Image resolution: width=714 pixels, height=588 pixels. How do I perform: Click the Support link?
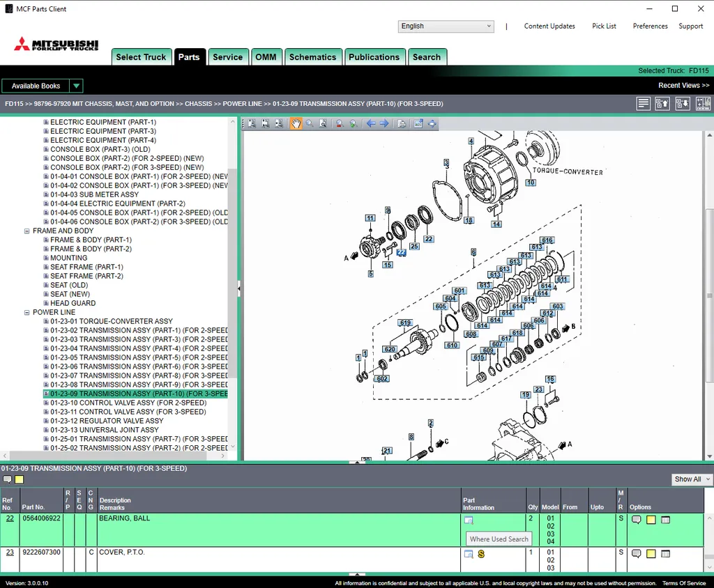(x=690, y=26)
